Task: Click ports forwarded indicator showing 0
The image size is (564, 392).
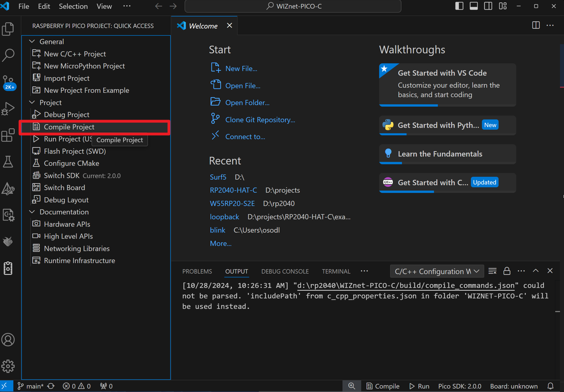Action: (x=106, y=386)
